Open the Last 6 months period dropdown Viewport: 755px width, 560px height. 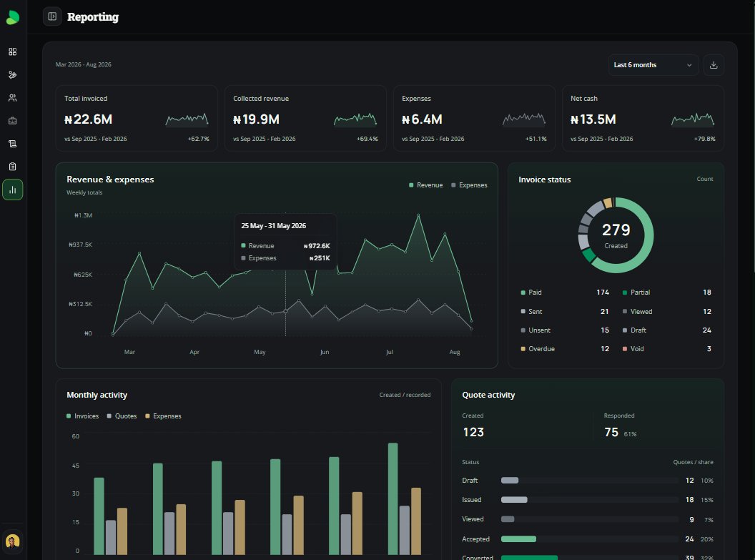[653, 65]
